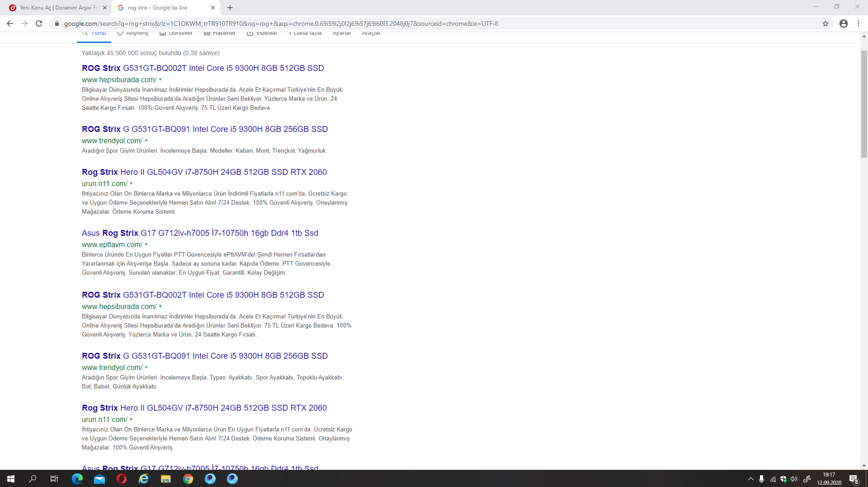Click the microphone tray icon
Viewport: 868px width, 487px height.
point(762,479)
